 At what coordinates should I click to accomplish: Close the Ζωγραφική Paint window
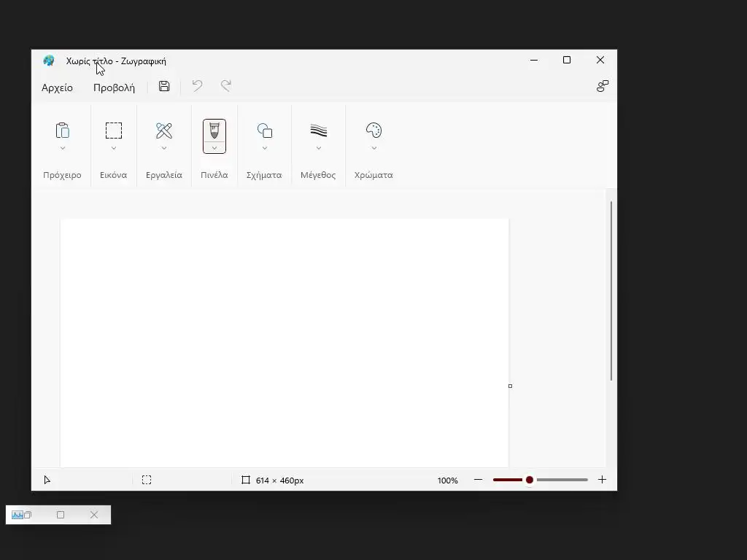click(600, 60)
